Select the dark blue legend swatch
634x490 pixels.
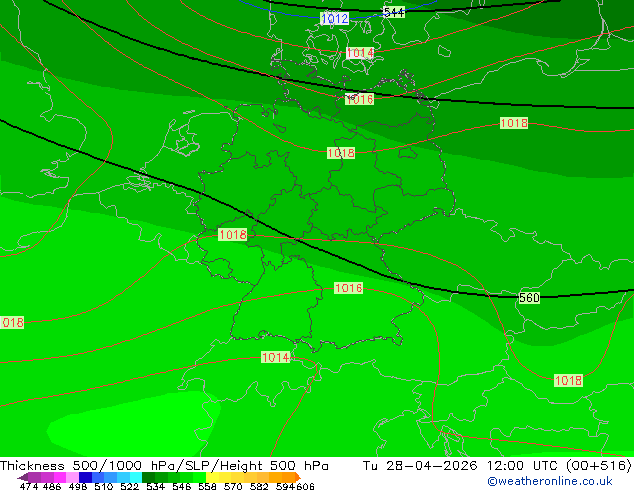click(85, 477)
